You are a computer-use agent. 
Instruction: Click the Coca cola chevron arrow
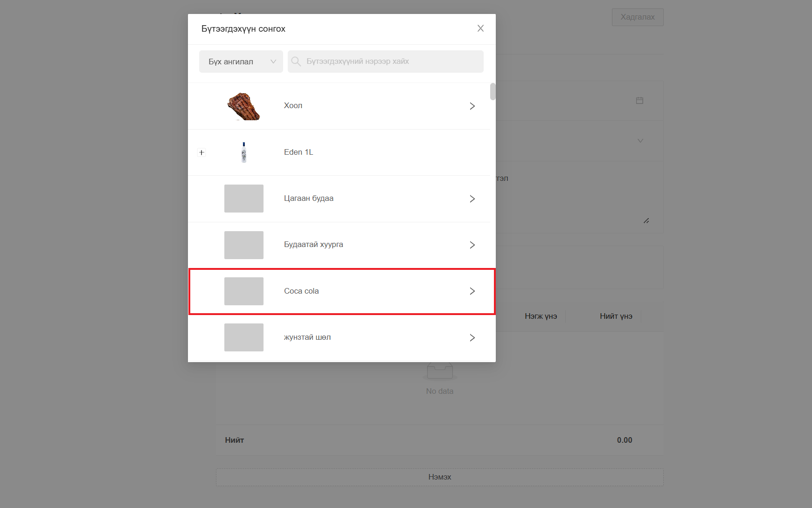[x=472, y=291]
